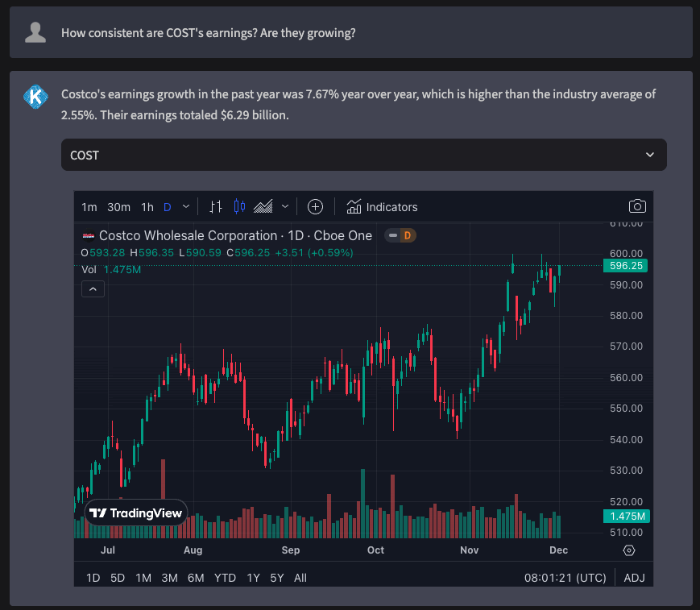Viewport: 700px width, 610px height.
Task: Select the Bars chart style icon
Action: [x=215, y=207]
